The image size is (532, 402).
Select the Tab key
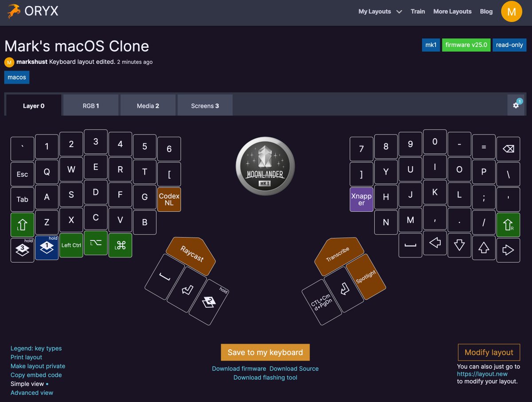[22, 199]
